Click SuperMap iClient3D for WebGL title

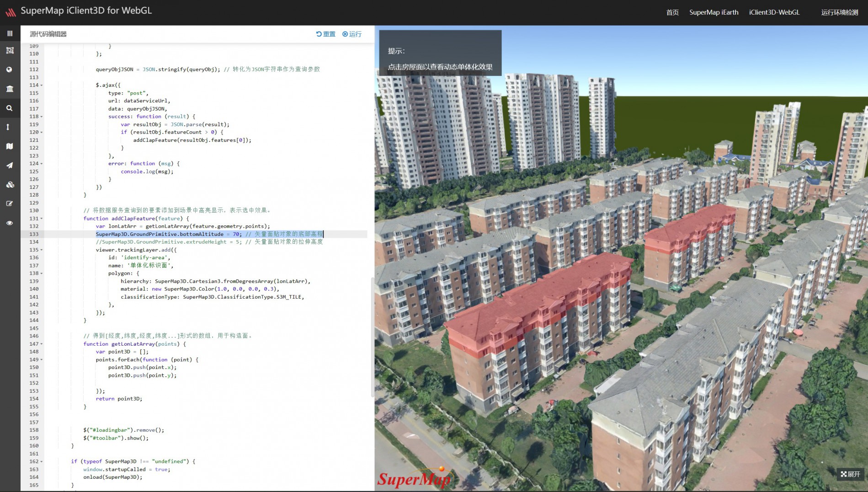coord(86,11)
